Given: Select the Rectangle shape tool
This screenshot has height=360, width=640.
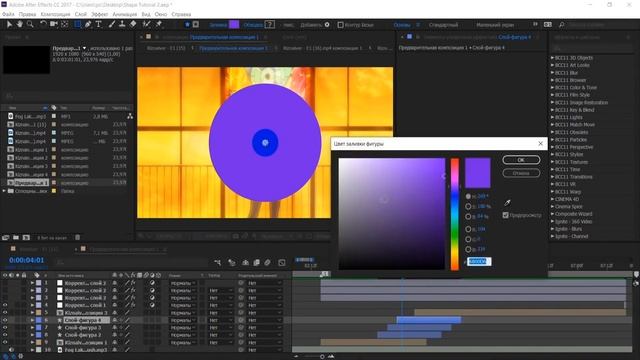Looking at the screenshot, I should point(78,24).
